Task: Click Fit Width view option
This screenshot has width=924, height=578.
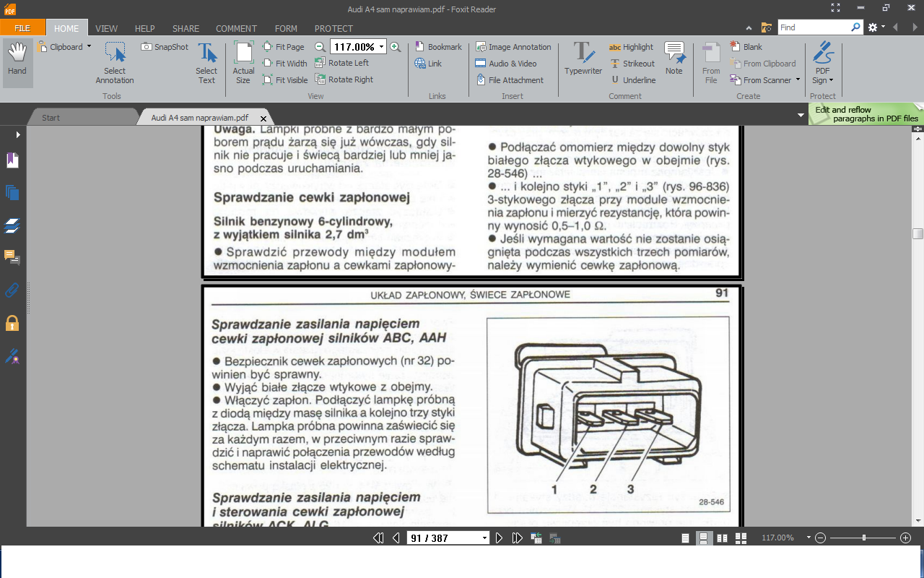Action: tap(285, 64)
